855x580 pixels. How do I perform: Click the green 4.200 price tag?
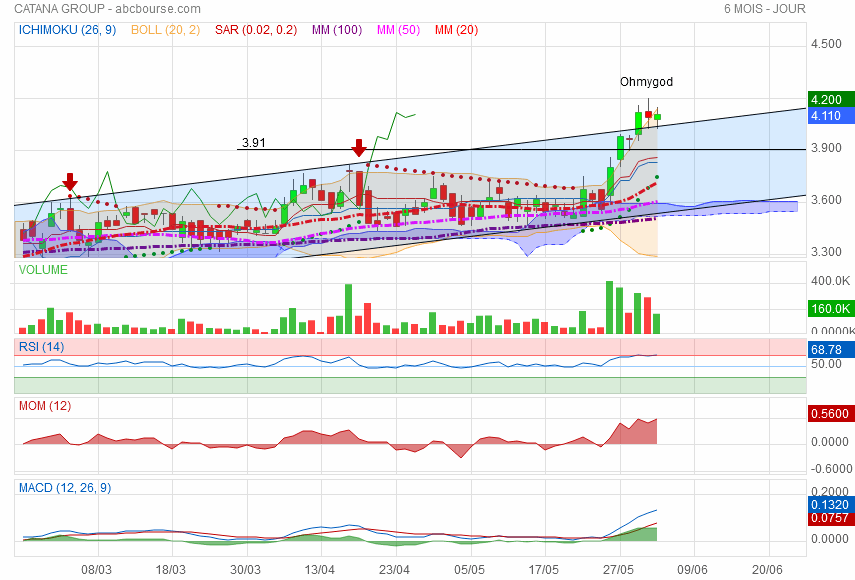click(x=830, y=100)
